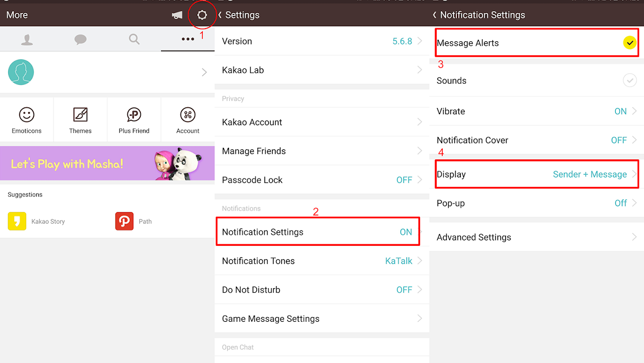The image size is (644, 363).
Task: Change Notification Cover setting
Action: (537, 140)
